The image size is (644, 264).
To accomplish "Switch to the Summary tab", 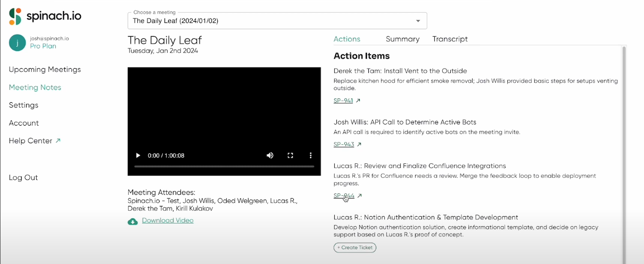I will (403, 39).
